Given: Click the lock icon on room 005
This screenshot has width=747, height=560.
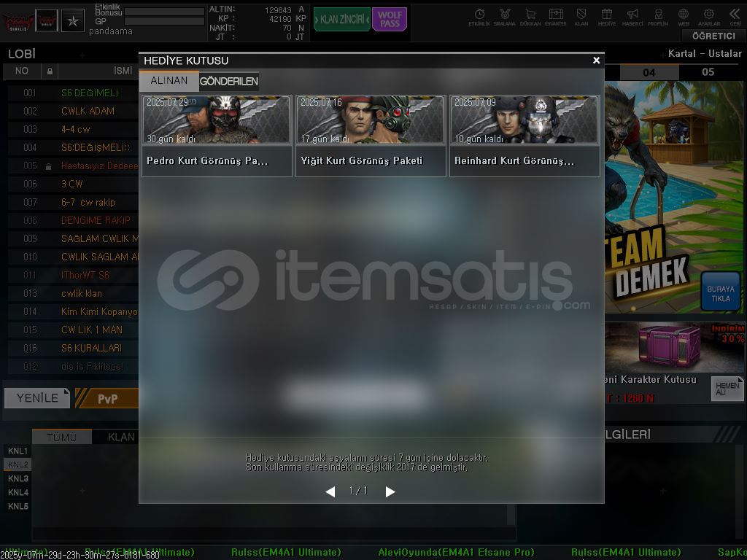Looking at the screenshot, I should [x=49, y=166].
